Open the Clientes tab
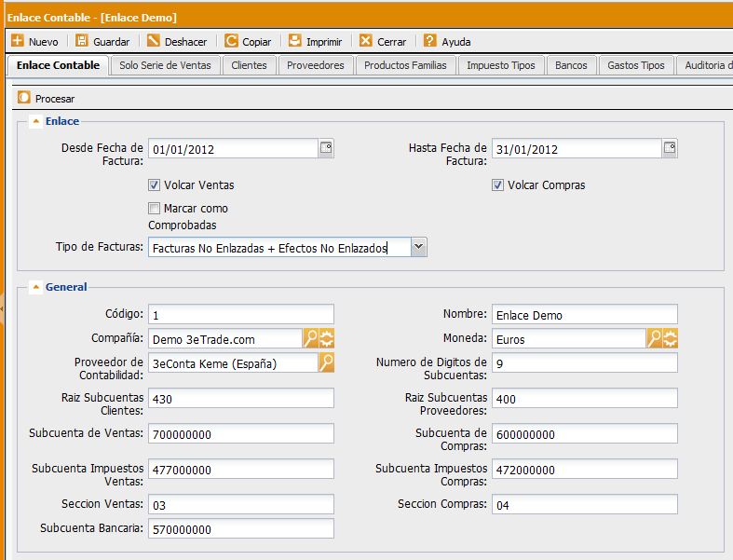This screenshot has width=733, height=560. coord(249,65)
